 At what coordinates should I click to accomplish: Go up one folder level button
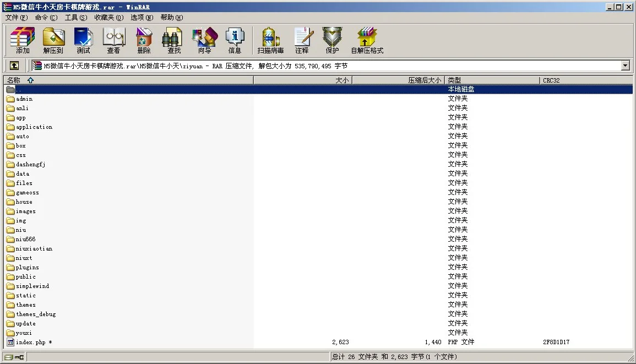pyautogui.click(x=14, y=66)
